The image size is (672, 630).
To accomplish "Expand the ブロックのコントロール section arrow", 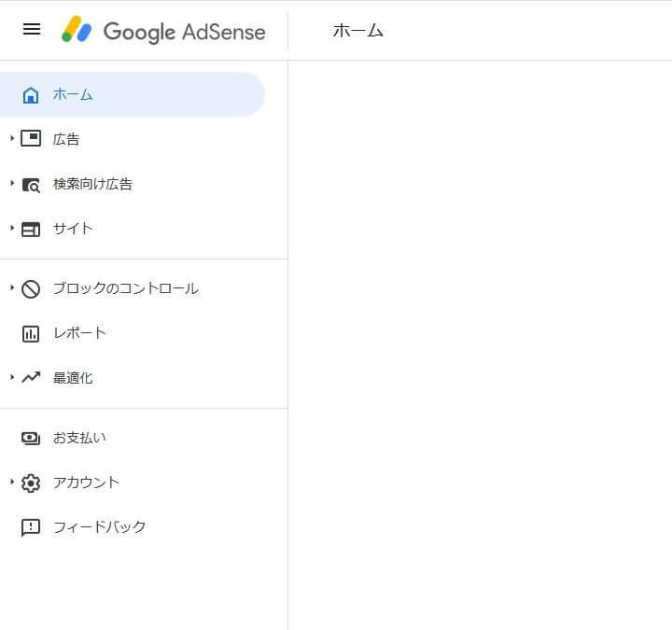I will pyautogui.click(x=12, y=288).
